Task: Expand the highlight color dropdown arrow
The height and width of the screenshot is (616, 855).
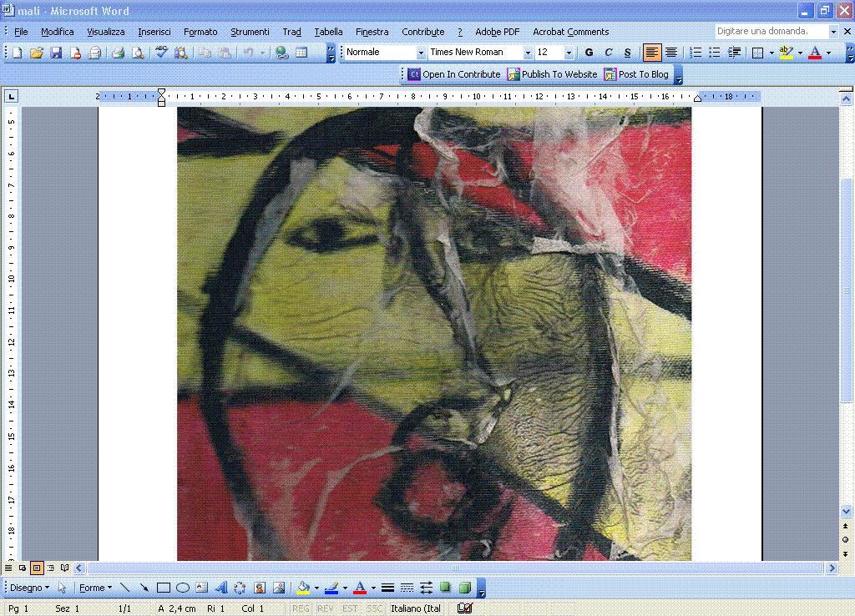Action: tap(800, 53)
